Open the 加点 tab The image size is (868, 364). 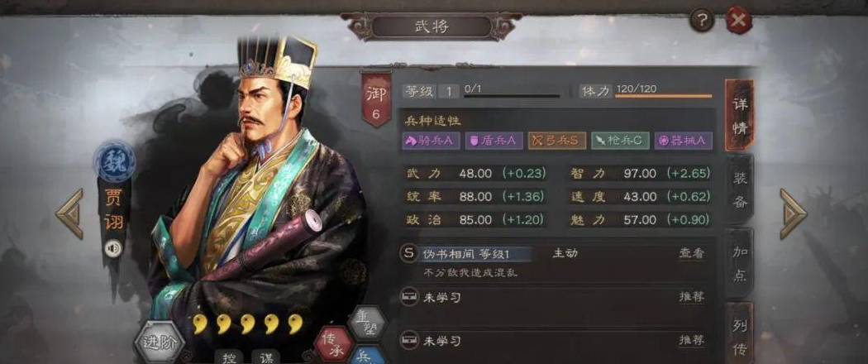[740, 262]
